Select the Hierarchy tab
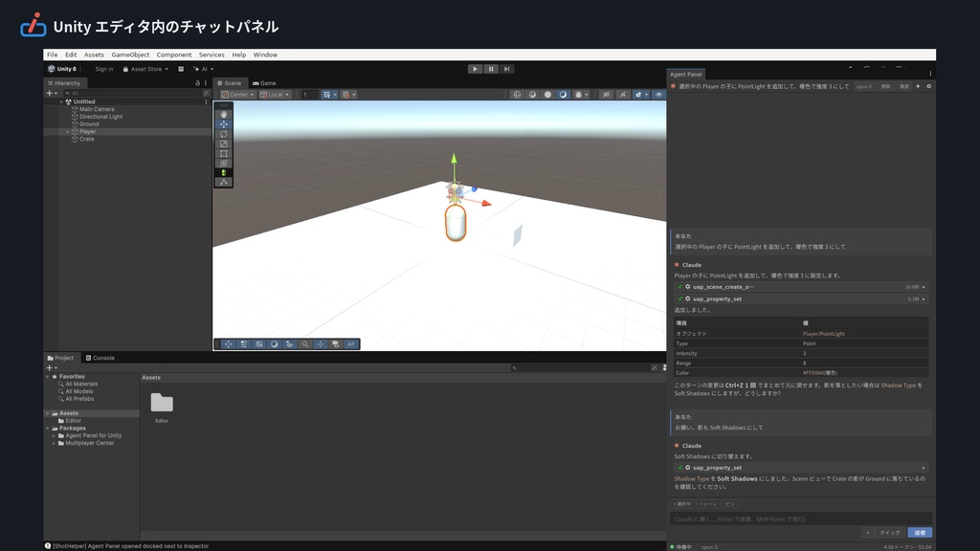 tap(64, 83)
